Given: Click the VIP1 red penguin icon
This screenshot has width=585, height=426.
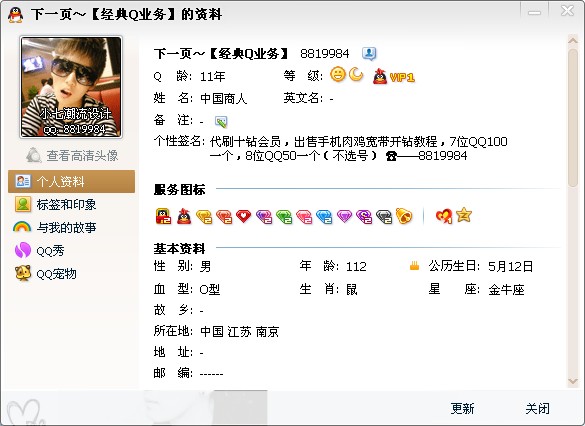Looking at the screenshot, I should (x=380, y=76).
